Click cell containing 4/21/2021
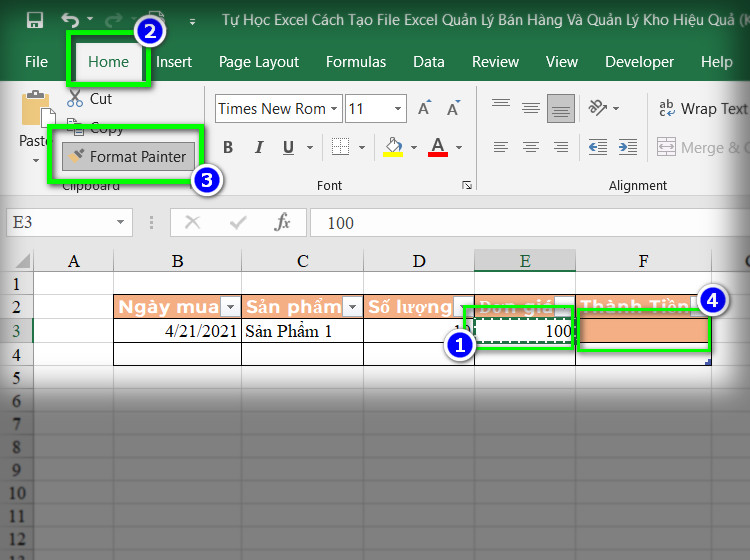This screenshot has width=750, height=560. point(177,331)
